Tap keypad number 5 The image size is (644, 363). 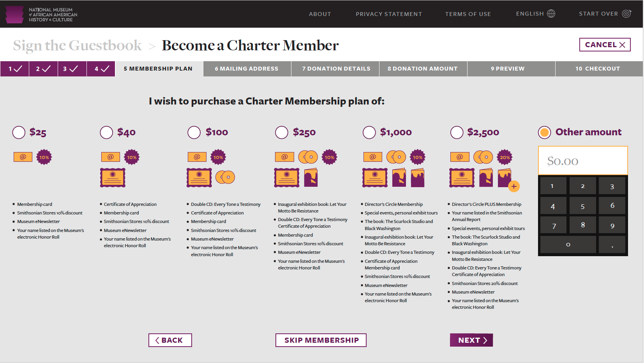pos(582,206)
